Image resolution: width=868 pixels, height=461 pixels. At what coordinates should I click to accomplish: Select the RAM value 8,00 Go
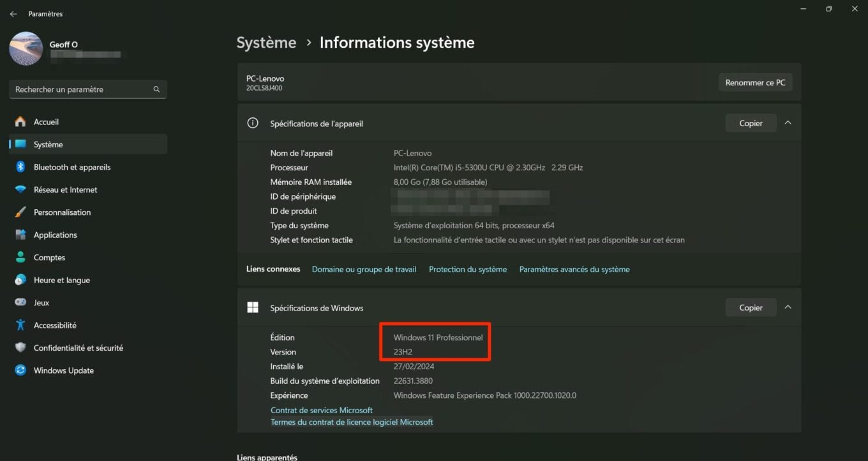(440, 182)
